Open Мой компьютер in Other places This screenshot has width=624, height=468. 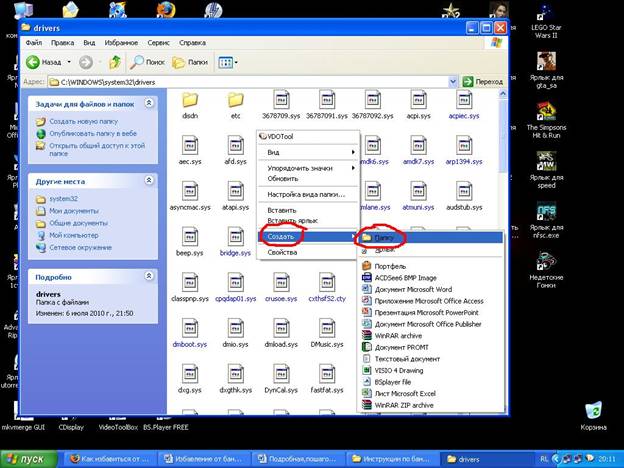click(x=74, y=235)
